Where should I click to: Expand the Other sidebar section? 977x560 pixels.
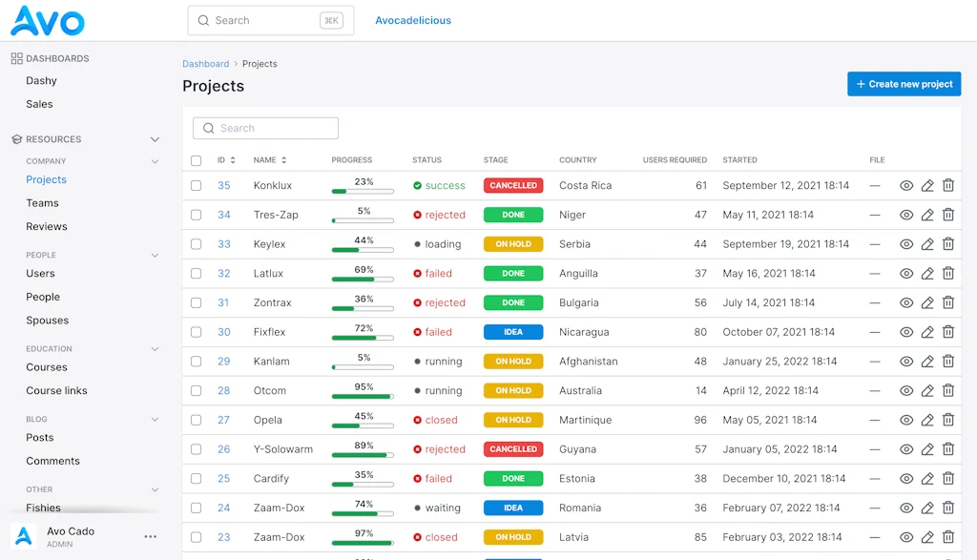155,489
